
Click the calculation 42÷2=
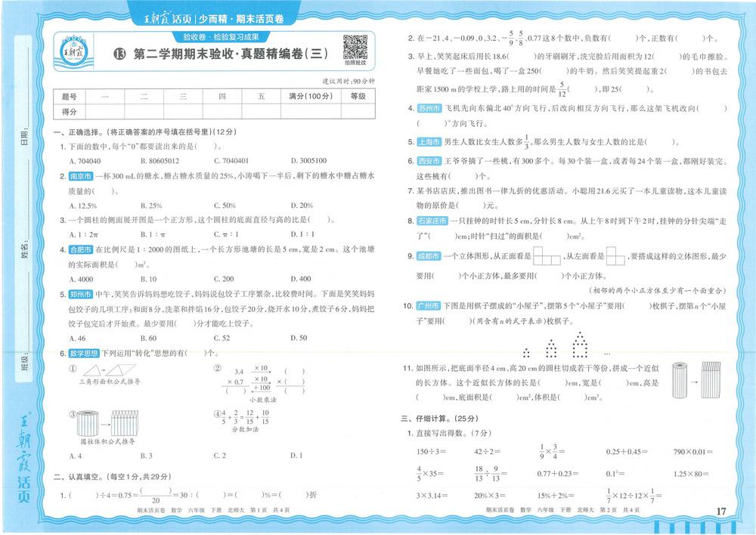click(x=487, y=452)
